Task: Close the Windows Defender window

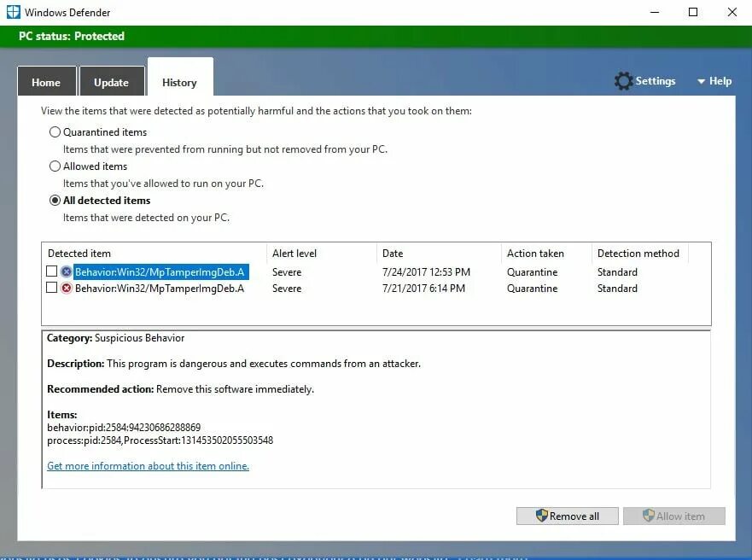Action: tap(732, 12)
